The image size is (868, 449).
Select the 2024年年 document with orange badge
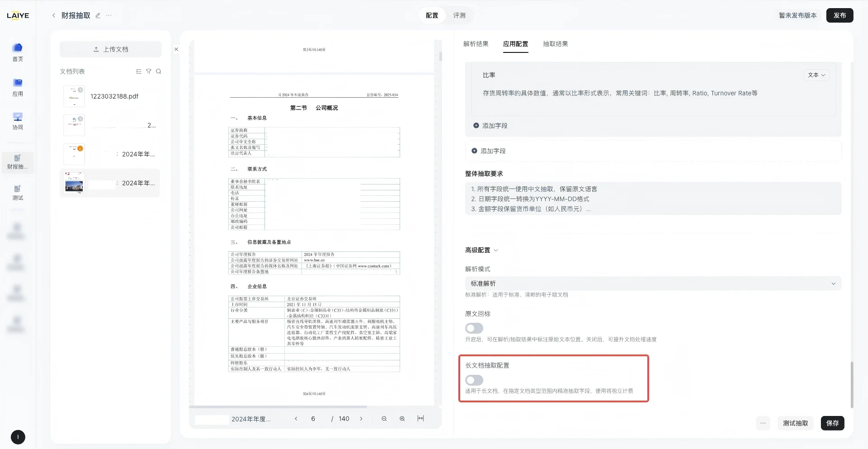[x=110, y=154]
